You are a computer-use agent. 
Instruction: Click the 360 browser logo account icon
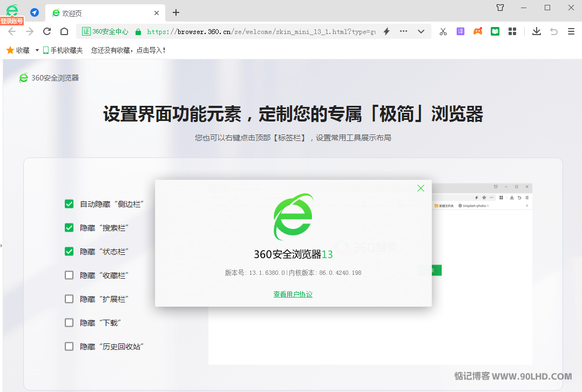12,10
